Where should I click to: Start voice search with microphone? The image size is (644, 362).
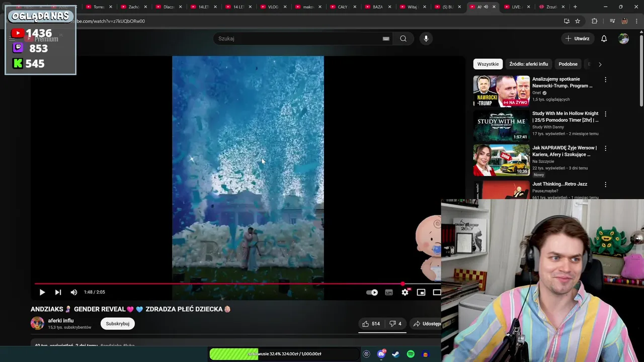click(426, 39)
